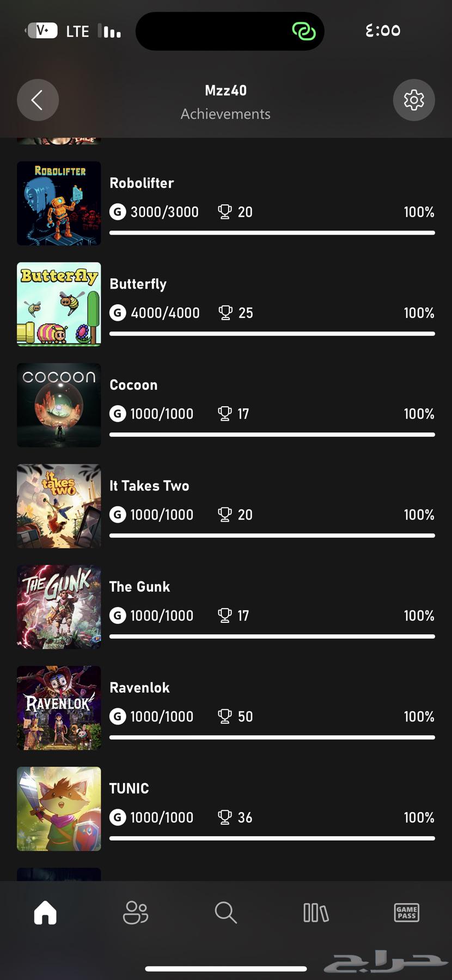Select The Gunk title
Image resolution: width=452 pixels, height=980 pixels.
[139, 586]
